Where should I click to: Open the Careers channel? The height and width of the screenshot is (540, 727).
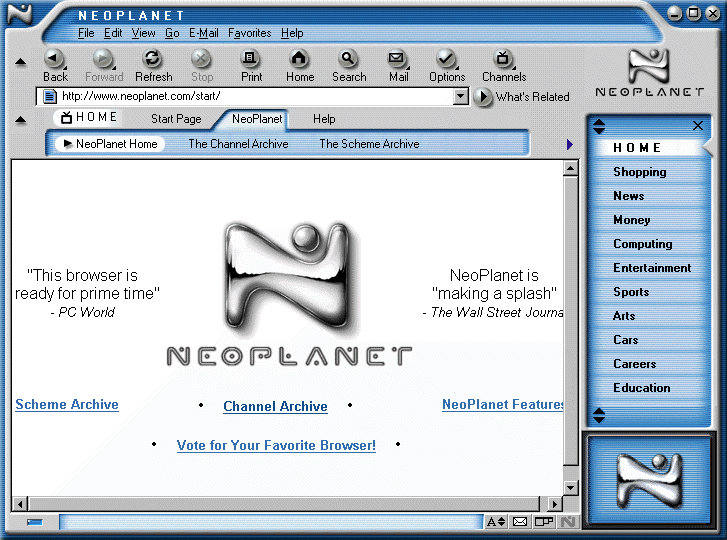tap(634, 364)
